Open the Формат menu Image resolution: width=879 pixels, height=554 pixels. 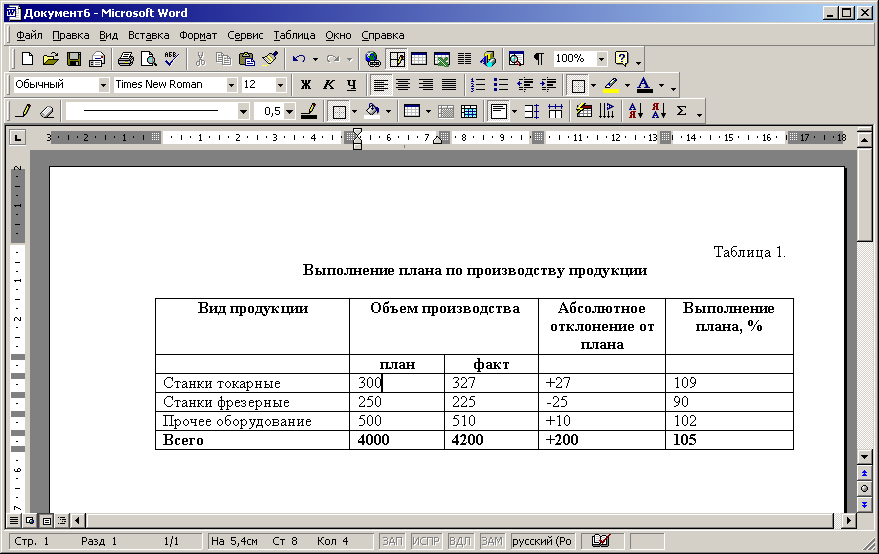[198, 35]
